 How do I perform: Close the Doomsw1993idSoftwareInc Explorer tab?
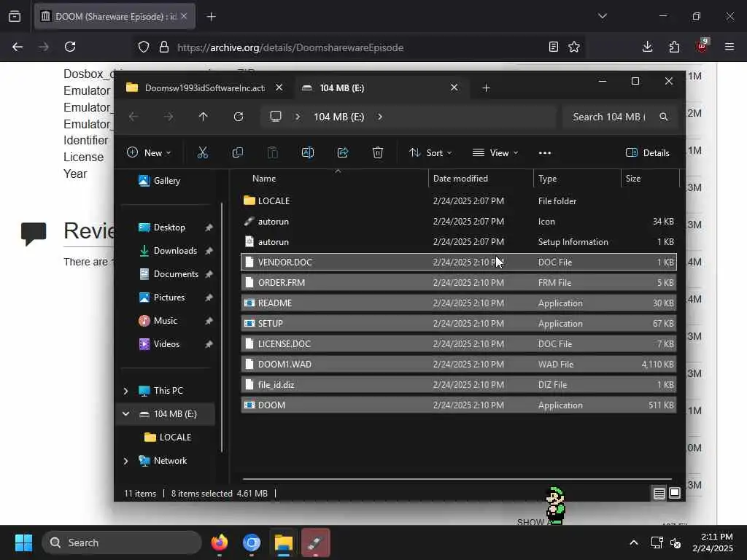(279, 87)
